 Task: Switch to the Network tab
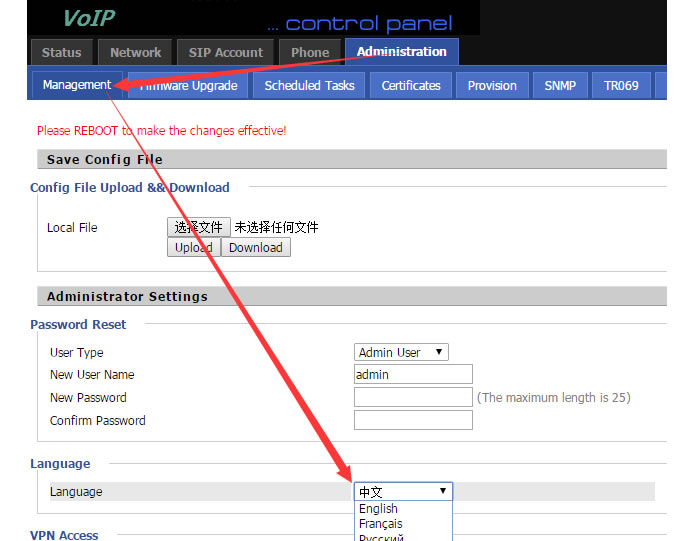coord(136,53)
